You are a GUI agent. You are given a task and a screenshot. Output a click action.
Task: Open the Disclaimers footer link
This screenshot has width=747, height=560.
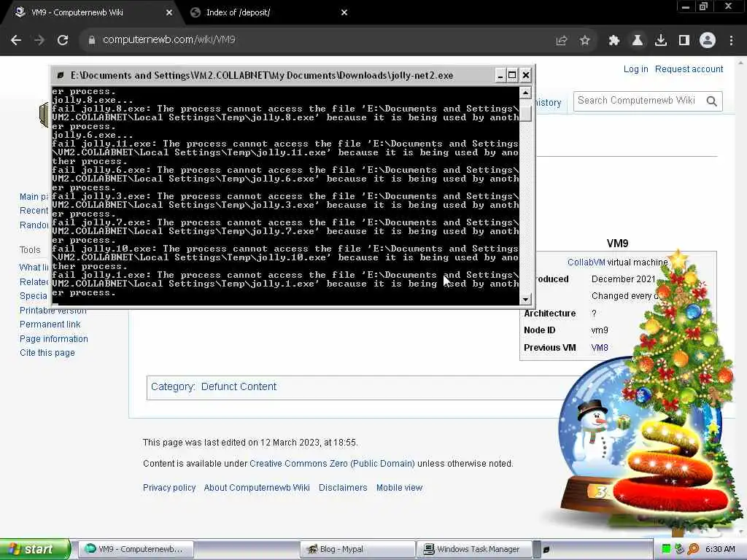[x=343, y=488]
